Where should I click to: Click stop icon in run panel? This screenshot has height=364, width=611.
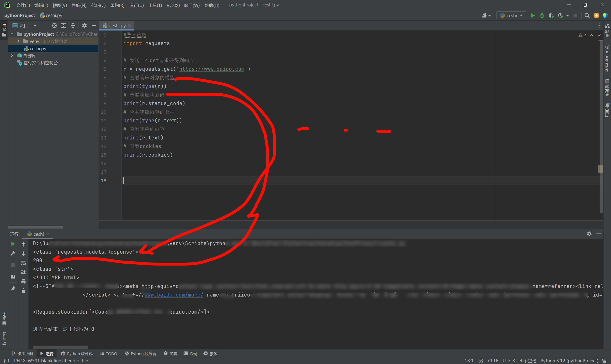[13, 265]
